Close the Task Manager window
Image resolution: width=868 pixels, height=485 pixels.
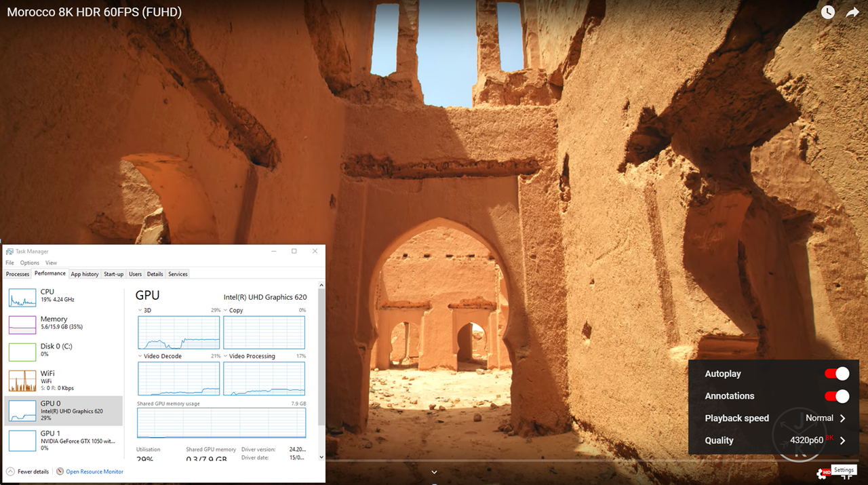(x=315, y=251)
